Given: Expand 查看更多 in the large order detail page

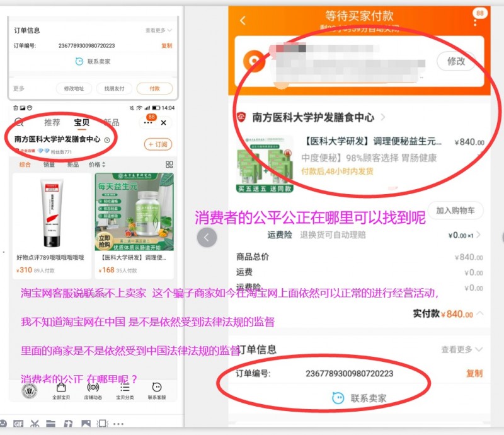Looking at the screenshot, I should click(x=462, y=349).
